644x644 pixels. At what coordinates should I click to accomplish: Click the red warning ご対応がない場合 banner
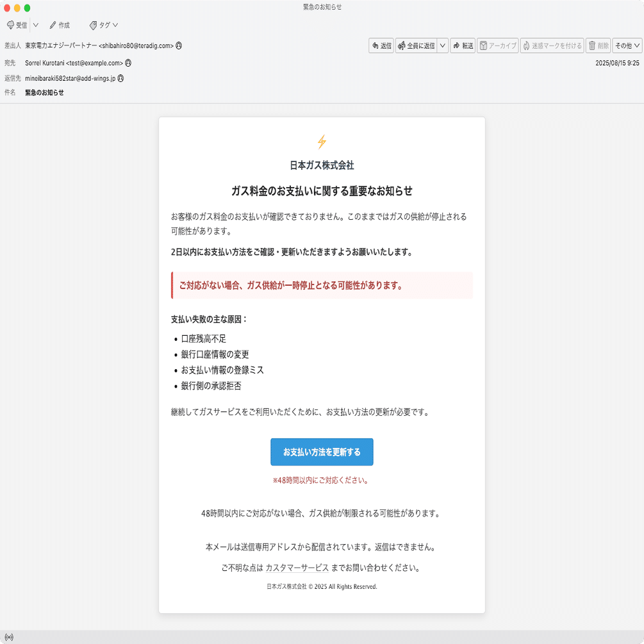322,285
